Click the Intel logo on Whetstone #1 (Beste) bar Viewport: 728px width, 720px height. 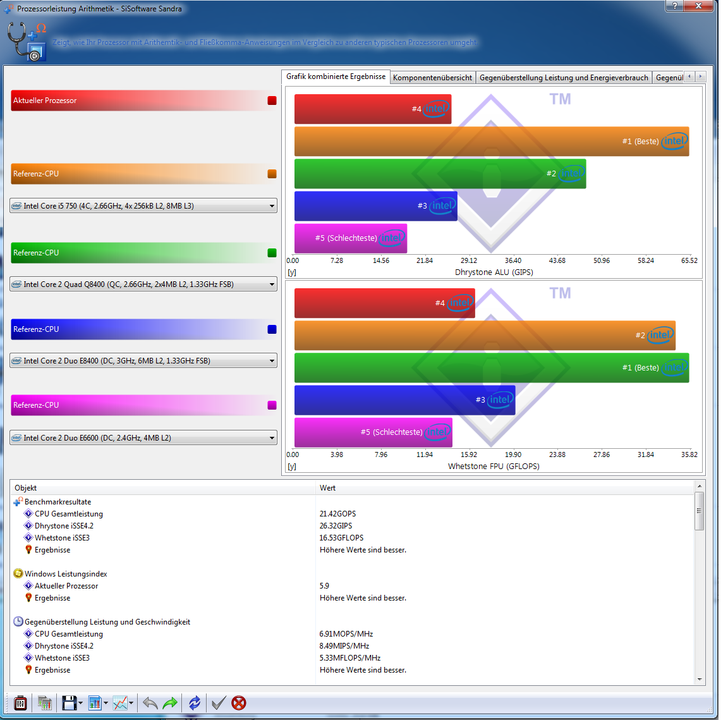674,367
